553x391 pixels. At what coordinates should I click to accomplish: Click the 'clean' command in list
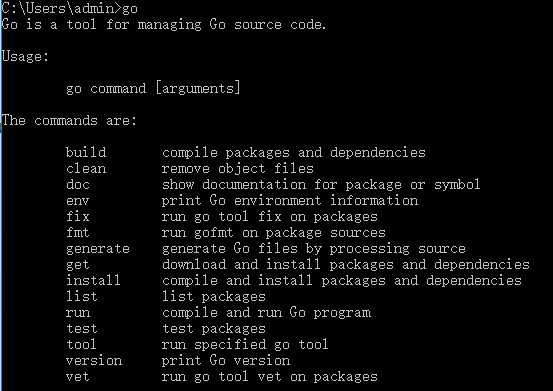(x=86, y=168)
